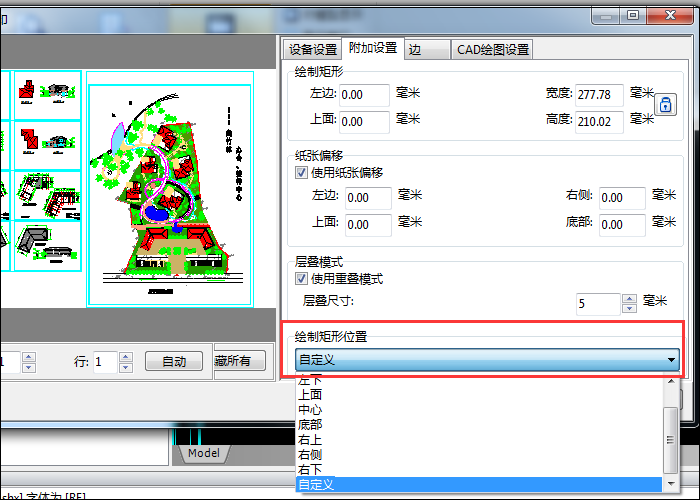Image resolution: width=700 pixels, height=500 pixels.
Task: Expand the 绘制矩形位置 dropdown arrow
Action: coord(672,360)
